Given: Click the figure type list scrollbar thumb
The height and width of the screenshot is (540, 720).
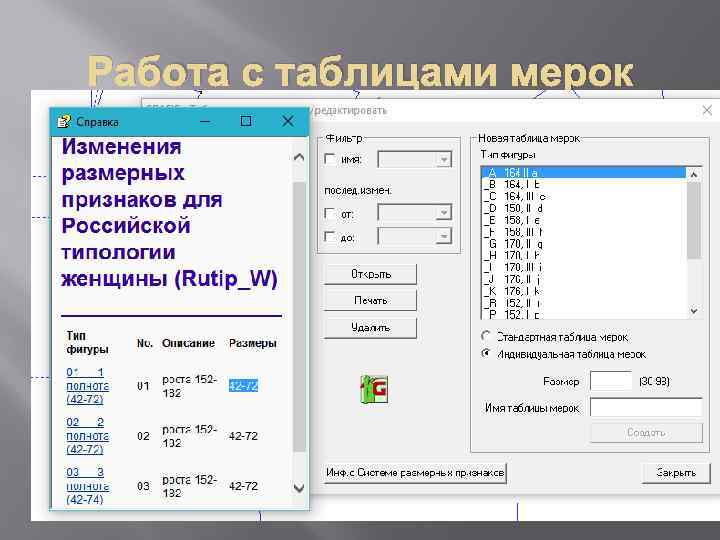Looking at the screenshot, I should [x=694, y=221].
